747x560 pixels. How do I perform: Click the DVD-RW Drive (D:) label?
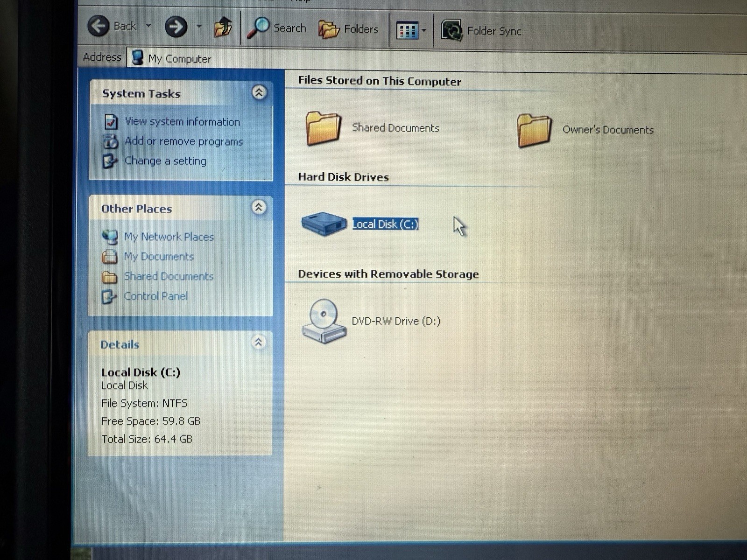point(396,321)
